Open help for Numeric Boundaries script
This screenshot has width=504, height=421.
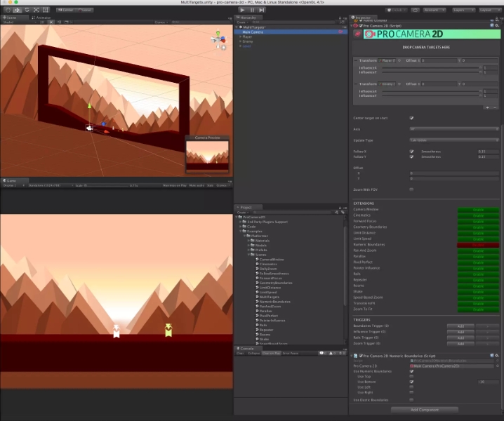pos(492,356)
